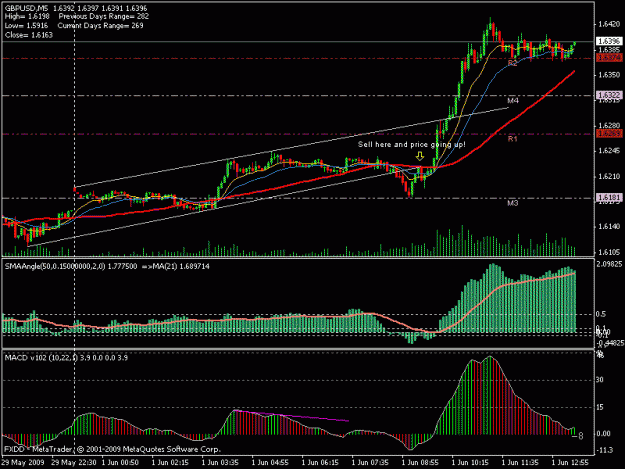Select the M3 pivot label on chart
The height and width of the screenshot is (469, 625).
click(513, 203)
